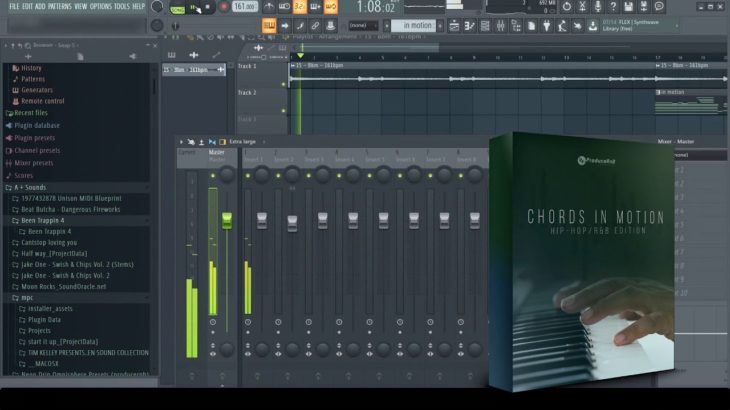Click the Insert 2 fader
Screen dimensions: 730x410
(x=292, y=223)
